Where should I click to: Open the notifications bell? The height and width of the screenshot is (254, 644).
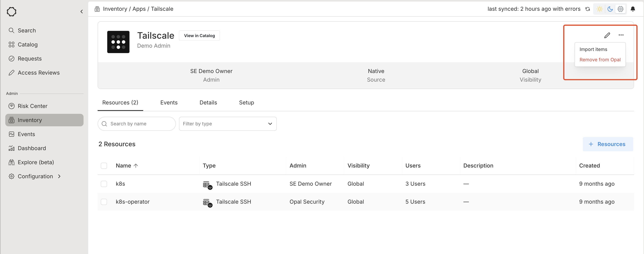(633, 9)
